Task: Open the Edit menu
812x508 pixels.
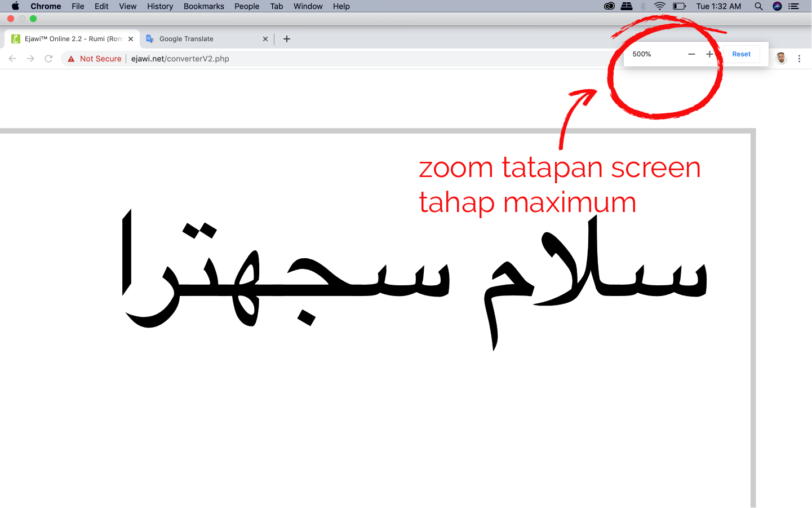Action: click(x=101, y=6)
